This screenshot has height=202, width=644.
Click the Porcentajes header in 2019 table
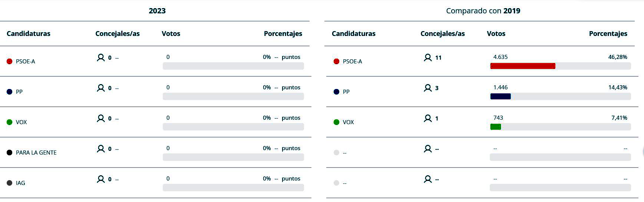point(608,34)
